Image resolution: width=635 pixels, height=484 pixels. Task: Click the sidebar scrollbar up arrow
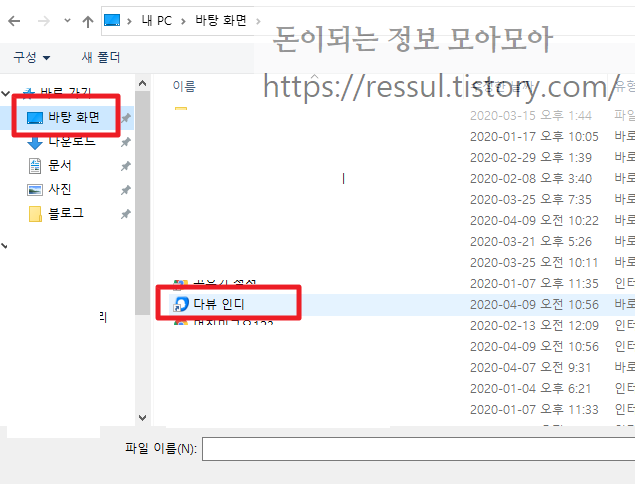(142, 83)
